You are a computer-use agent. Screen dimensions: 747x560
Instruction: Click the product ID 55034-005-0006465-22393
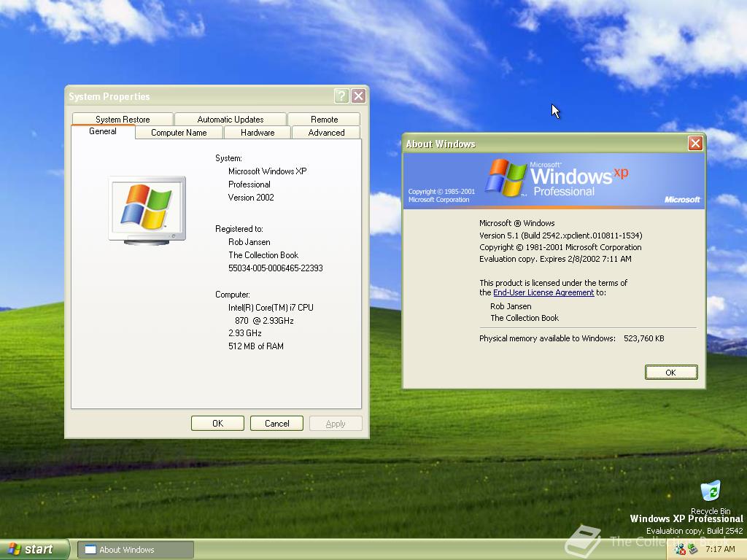275,268
